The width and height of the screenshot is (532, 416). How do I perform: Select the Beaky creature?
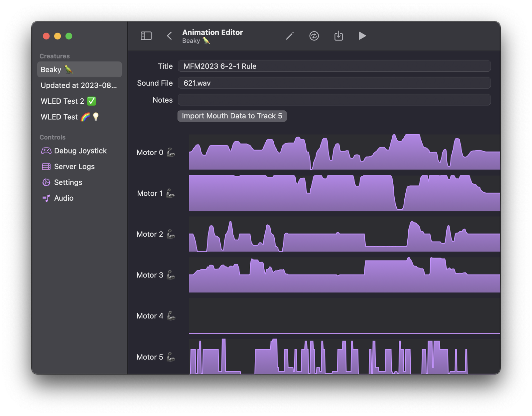79,69
